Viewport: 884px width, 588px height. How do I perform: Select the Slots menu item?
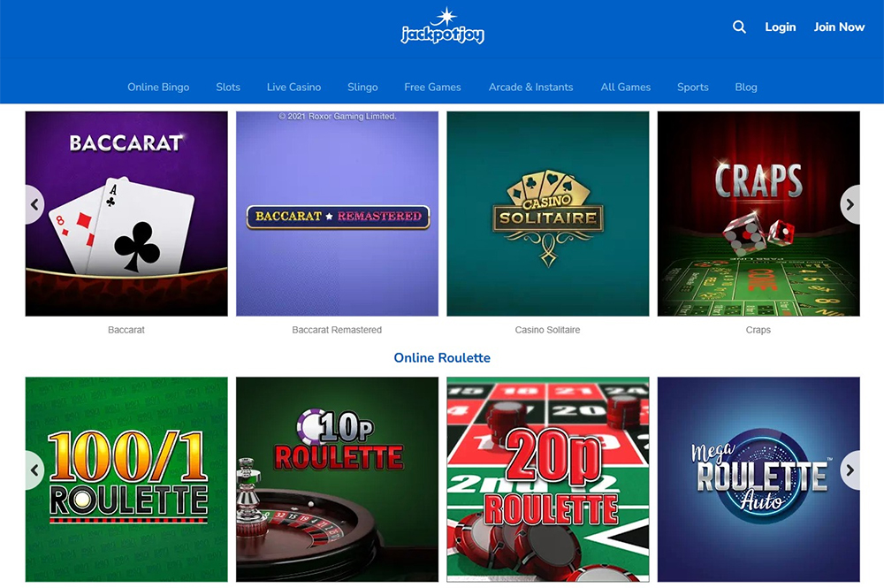click(228, 87)
